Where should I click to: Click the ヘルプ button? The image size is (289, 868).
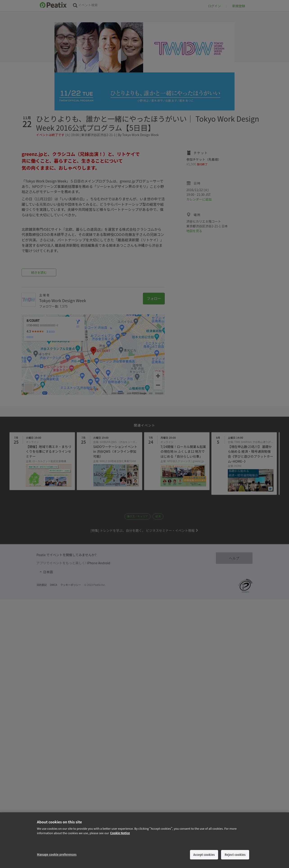coord(234,558)
